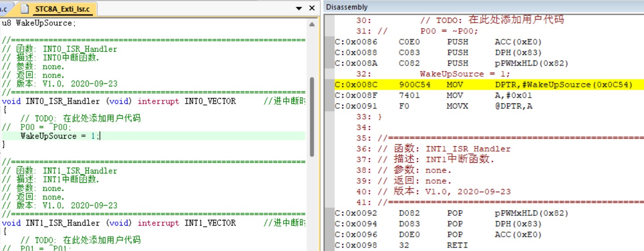This screenshot has width=644, height=251.
Task: Click disassembly line 36 INT1_ISR_Handler comment
Action: (x=433, y=149)
